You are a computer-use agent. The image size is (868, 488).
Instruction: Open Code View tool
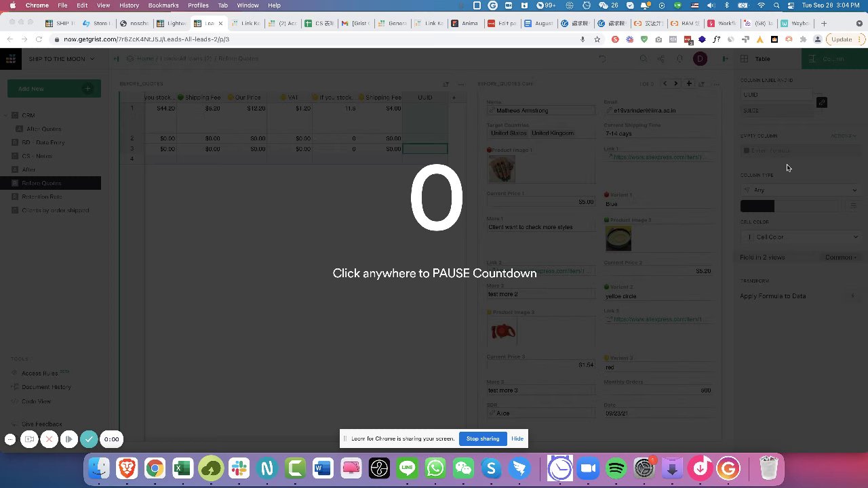click(36, 401)
